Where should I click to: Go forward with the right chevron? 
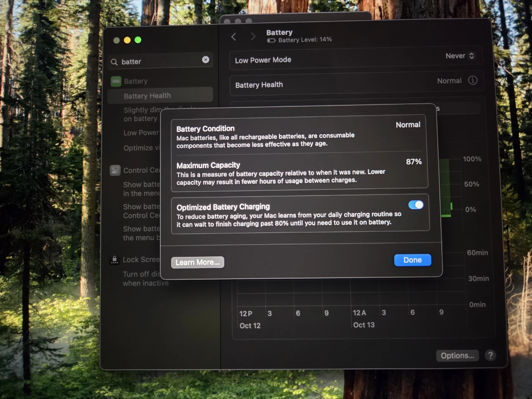(x=253, y=36)
